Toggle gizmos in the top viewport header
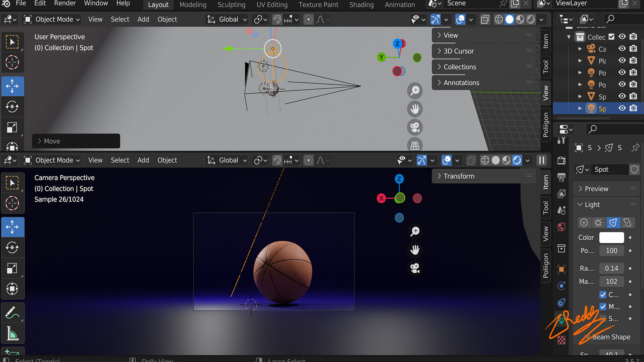 (436, 19)
